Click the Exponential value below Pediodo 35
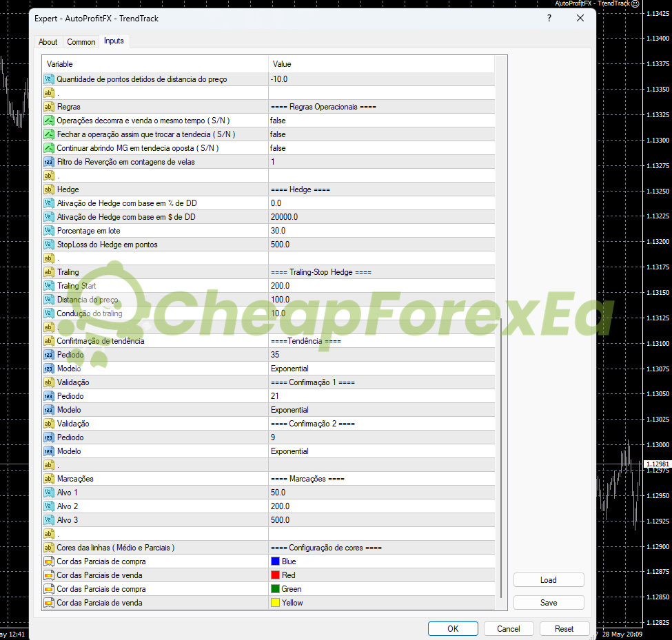 click(381, 369)
